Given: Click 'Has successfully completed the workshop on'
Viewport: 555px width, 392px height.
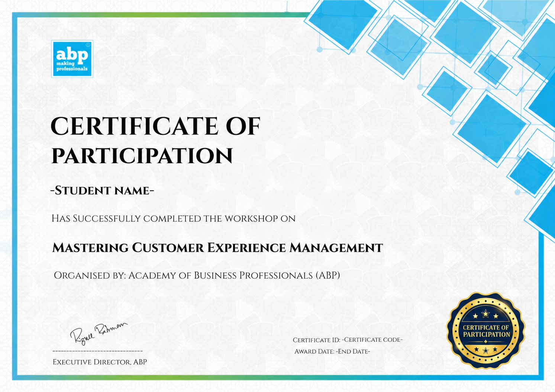Looking at the screenshot, I should 174,218.
